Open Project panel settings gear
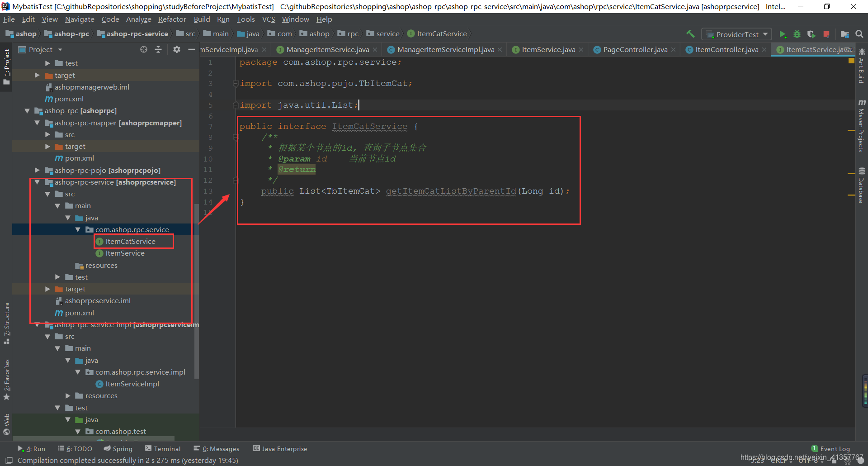Viewport: 868px width, 466px height. (177, 49)
